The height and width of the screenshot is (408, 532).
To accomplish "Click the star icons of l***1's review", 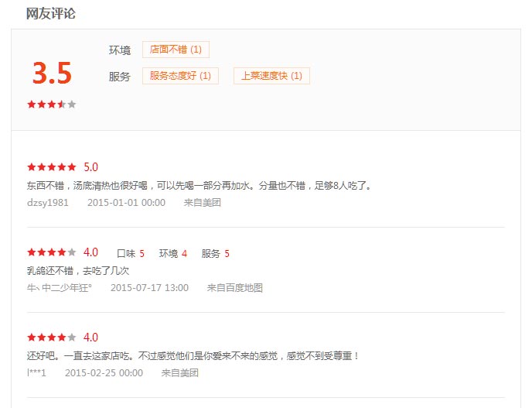I will (x=52, y=338).
